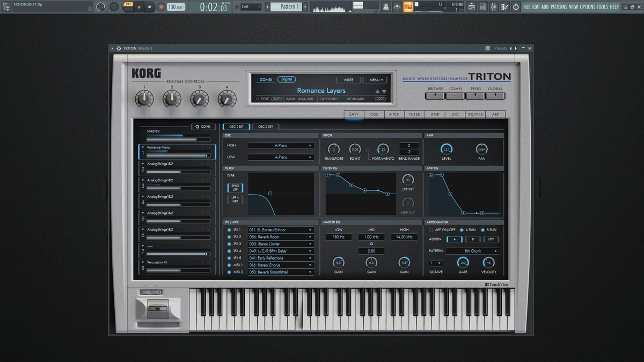Open IFX 4 L/C/R BPM Delay dropdown

pos(280,250)
